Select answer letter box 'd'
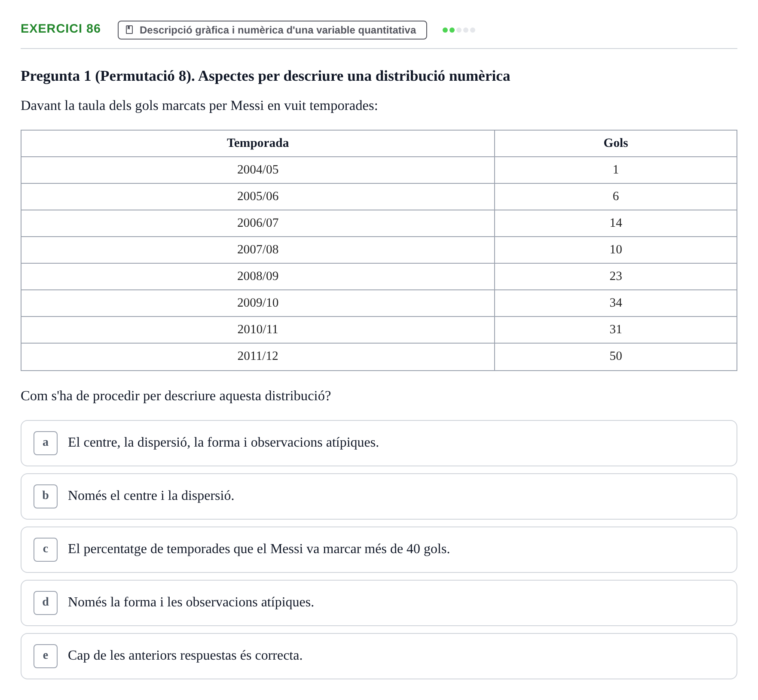 coord(46,603)
